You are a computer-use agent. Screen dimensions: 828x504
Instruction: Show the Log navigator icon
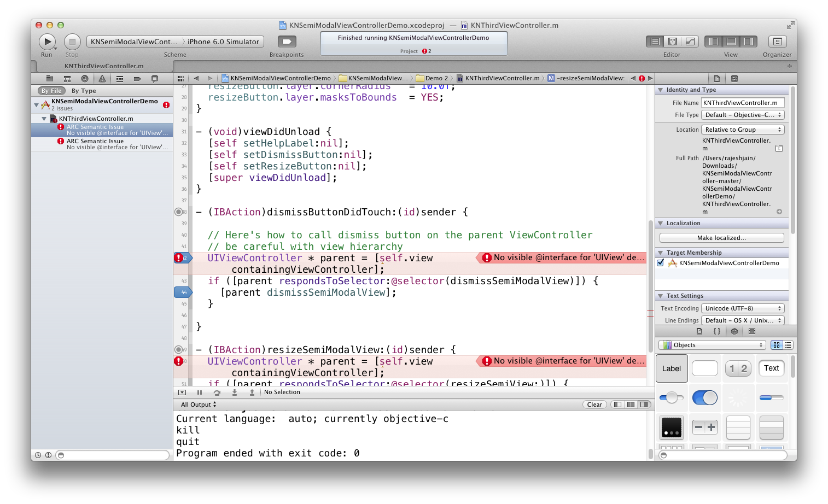155,79
